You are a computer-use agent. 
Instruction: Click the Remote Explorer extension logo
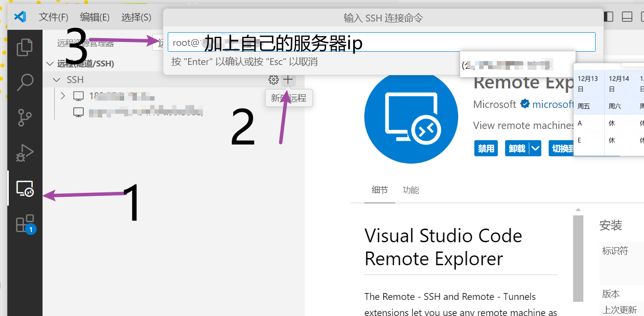[411, 117]
